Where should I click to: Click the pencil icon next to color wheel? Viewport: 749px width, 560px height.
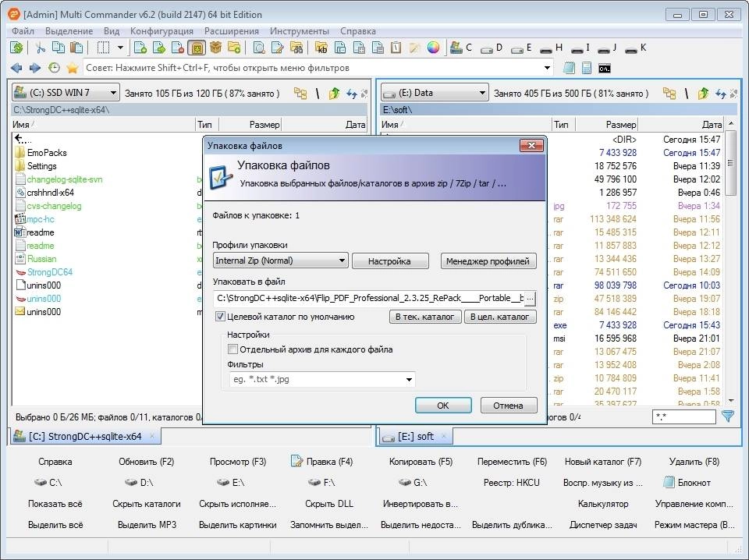coord(414,48)
